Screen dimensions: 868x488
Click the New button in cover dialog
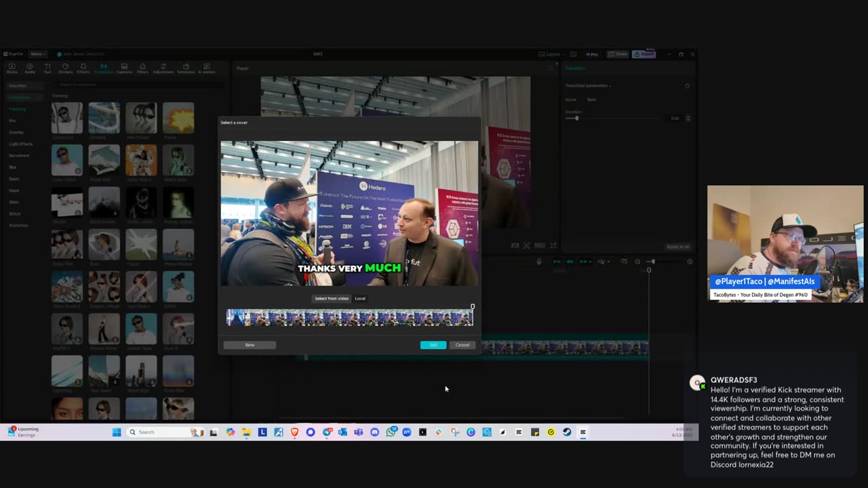[250, 345]
